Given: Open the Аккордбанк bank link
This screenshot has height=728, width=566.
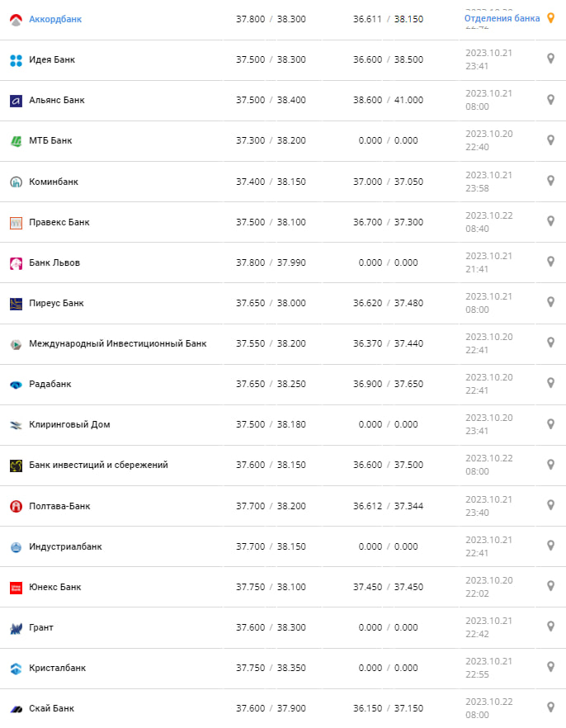Looking at the screenshot, I should 55,19.
